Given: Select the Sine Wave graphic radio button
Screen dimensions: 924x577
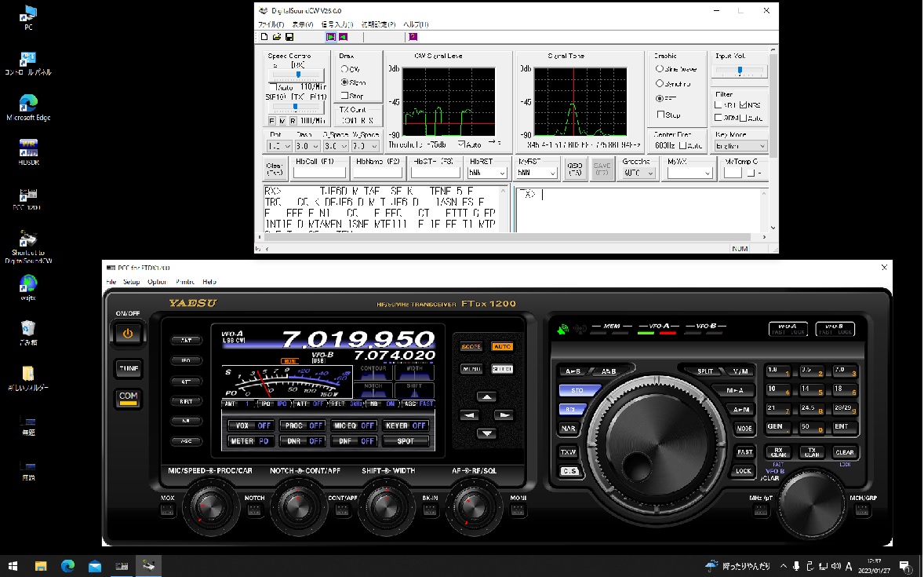Looking at the screenshot, I should coord(676,69).
